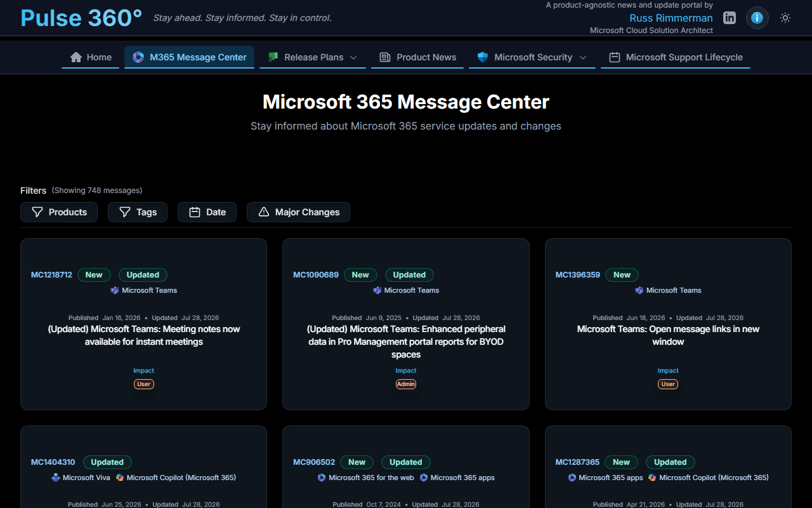Click the Teams icon on card MC1090689
Screen dimensions: 812x508
377,290
